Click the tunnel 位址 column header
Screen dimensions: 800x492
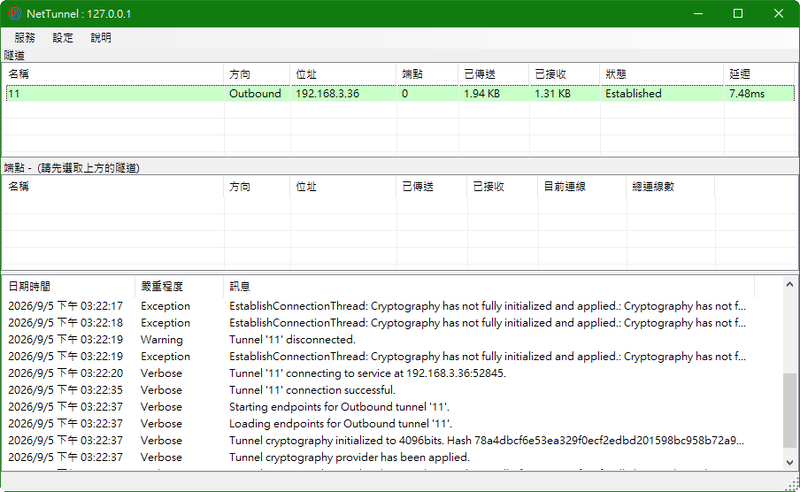(x=343, y=74)
